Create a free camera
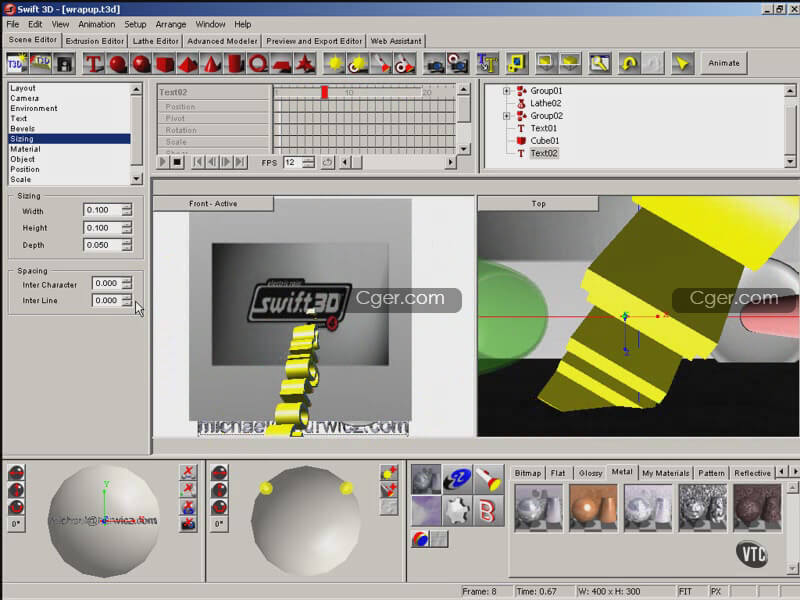Viewport: 800px width, 600px height. pyautogui.click(x=435, y=63)
